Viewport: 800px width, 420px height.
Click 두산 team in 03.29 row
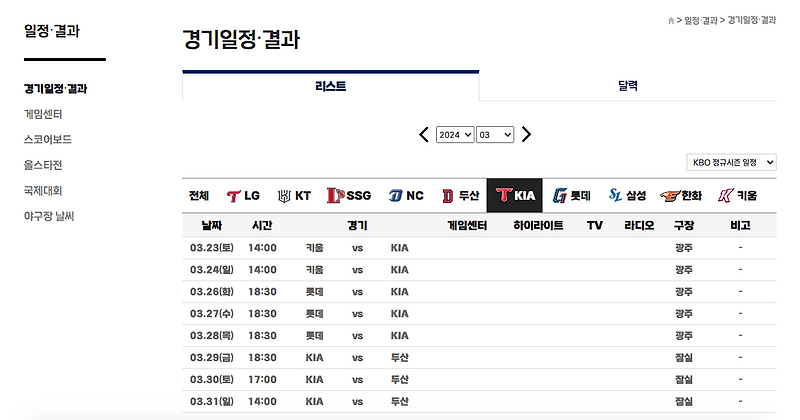[399, 358]
